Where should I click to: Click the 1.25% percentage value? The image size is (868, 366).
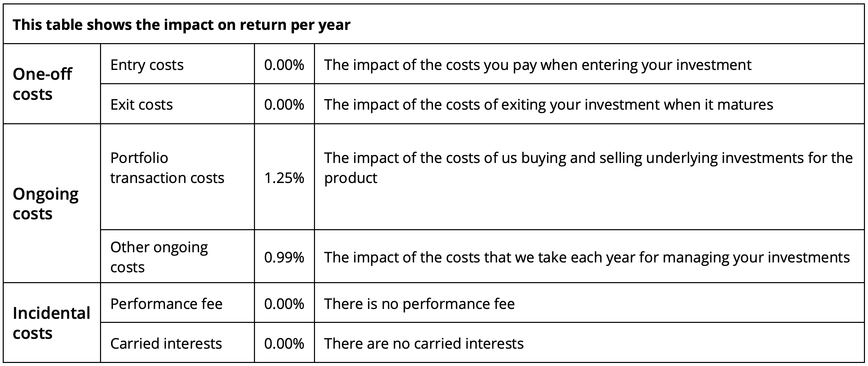(284, 178)
